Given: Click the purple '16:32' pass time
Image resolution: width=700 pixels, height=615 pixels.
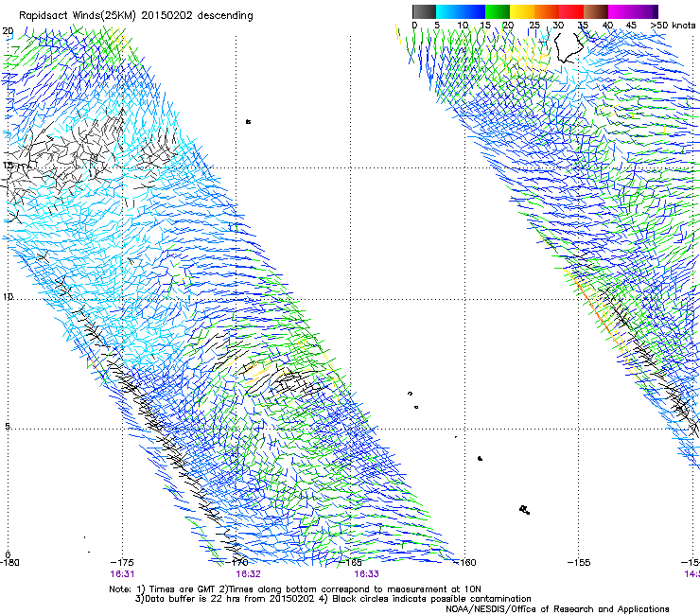Looking at the screenshot, I should pyautogui.click(x=248, y=574).
